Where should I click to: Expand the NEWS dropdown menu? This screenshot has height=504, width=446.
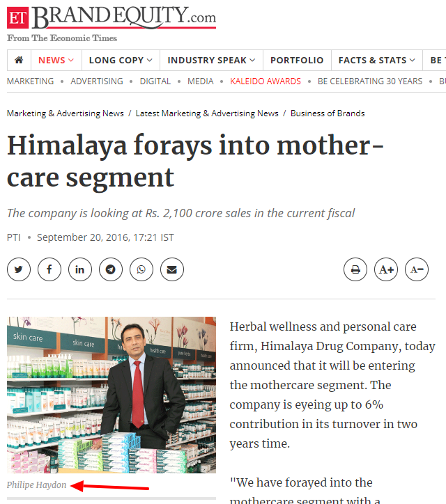pos(56,60)
